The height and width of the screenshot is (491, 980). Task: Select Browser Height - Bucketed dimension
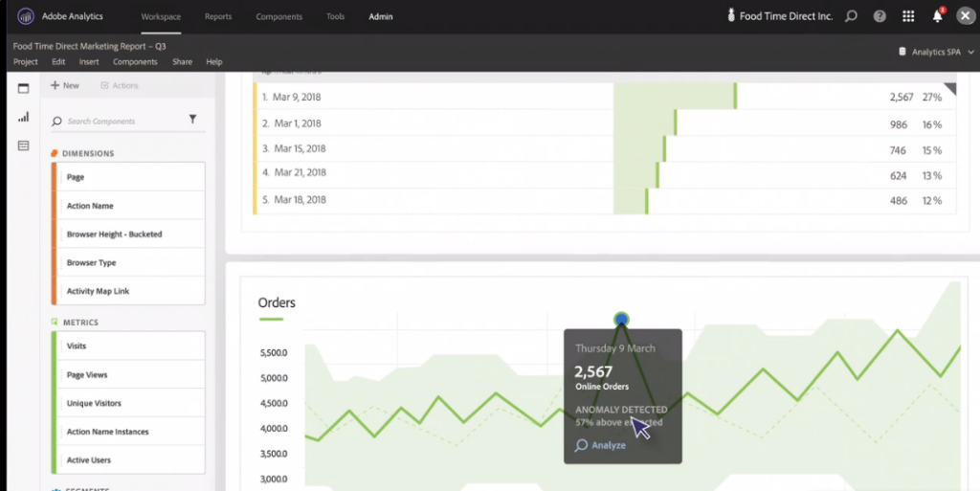click(128, 234)
